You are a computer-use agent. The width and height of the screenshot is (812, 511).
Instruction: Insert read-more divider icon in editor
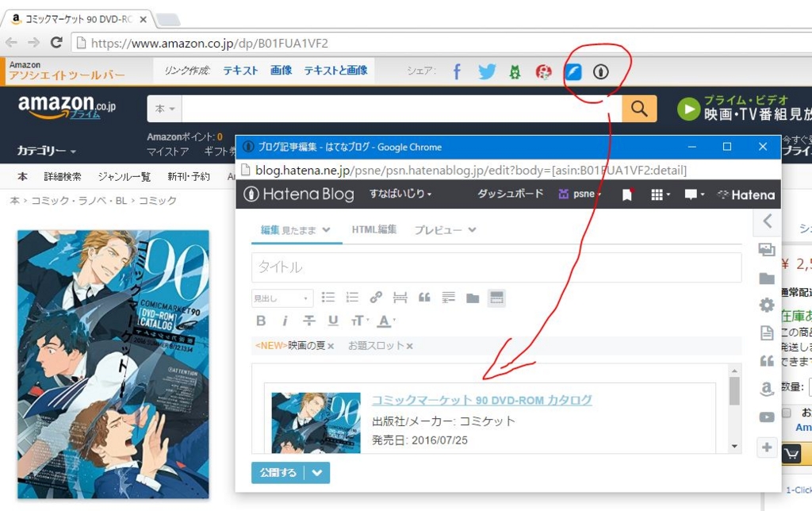[400, 297]
